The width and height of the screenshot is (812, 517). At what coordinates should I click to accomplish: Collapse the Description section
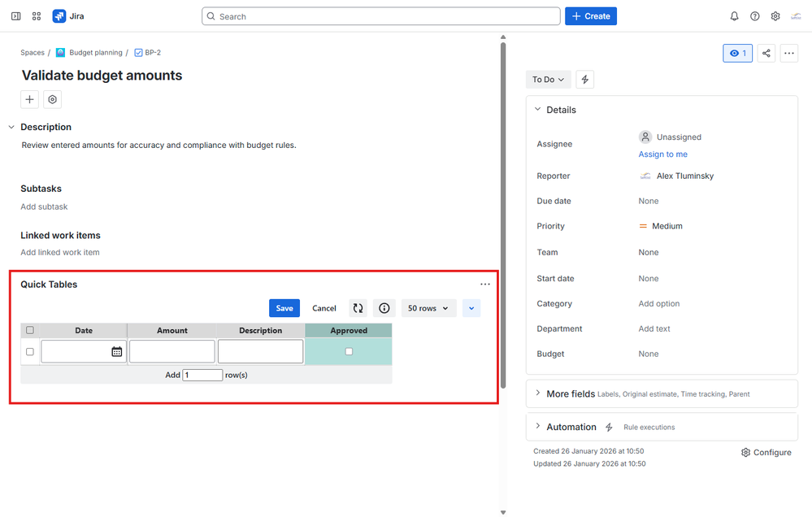pyautogui.click(x=11, y=127)
